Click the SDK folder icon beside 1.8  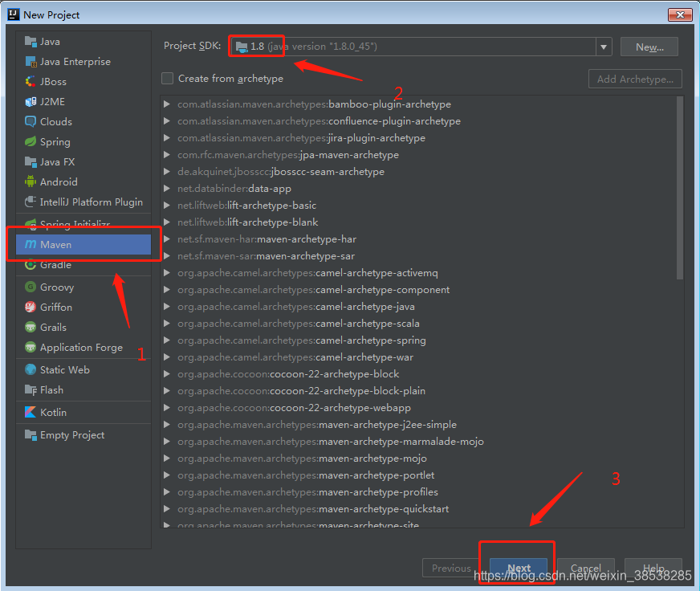coord(242,47)
